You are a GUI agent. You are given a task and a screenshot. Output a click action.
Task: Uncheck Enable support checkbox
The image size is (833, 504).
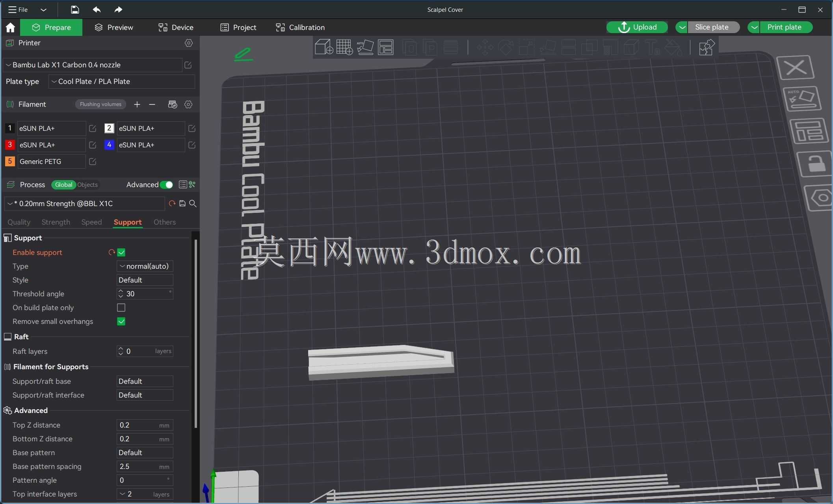point(121,253)
